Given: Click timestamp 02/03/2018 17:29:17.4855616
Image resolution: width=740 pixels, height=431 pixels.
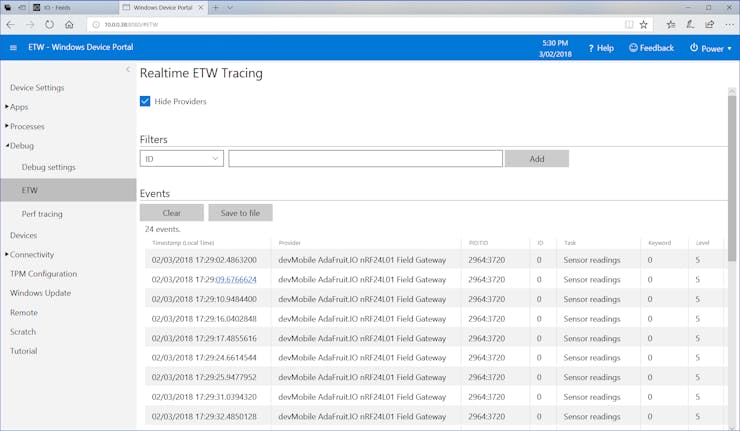Looking at the screenshot, I should point(204,338).
